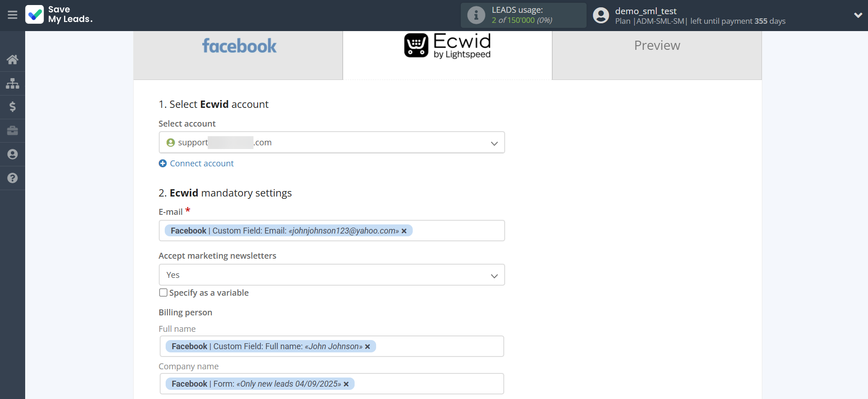The image size is (868, 399).
Task: Click the LEADS usage info icon
Action: pos(476,15)
